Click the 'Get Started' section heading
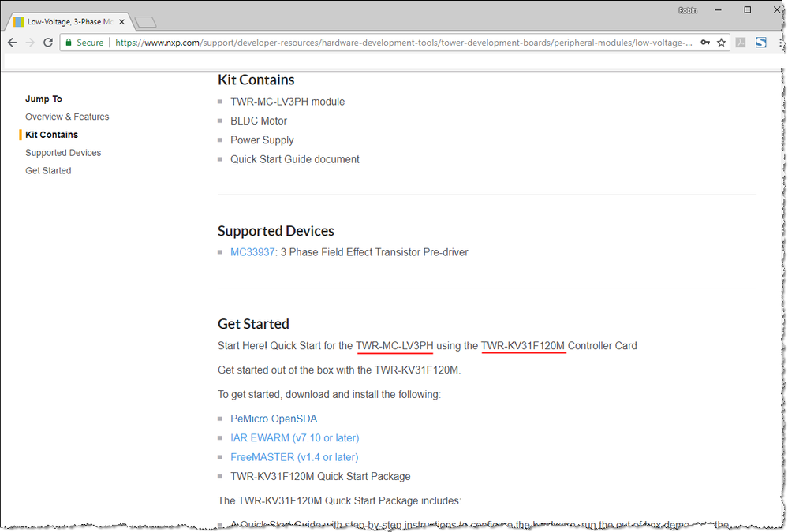The height and width of the screenshot is (532, 788). (253, 324)
